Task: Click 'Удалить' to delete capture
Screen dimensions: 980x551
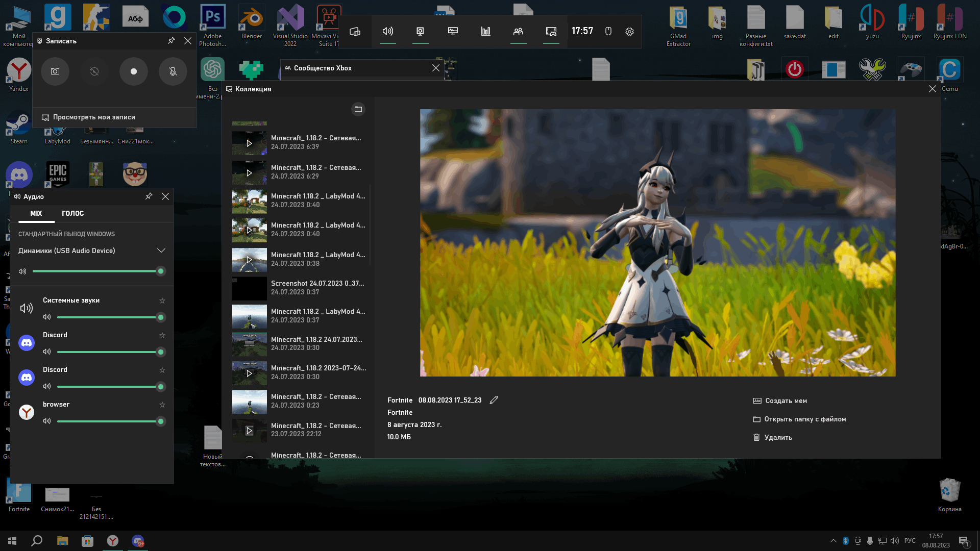Action: [773, 438]
